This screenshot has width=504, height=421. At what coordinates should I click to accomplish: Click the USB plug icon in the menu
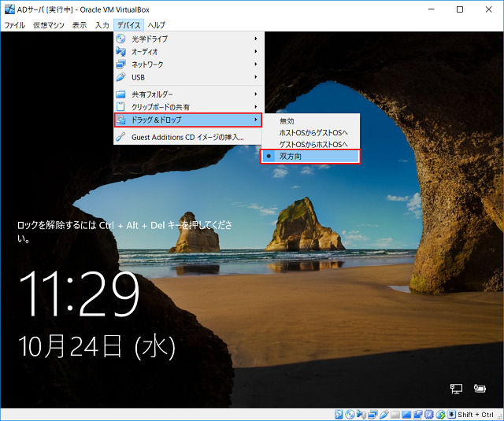[120, 77]
